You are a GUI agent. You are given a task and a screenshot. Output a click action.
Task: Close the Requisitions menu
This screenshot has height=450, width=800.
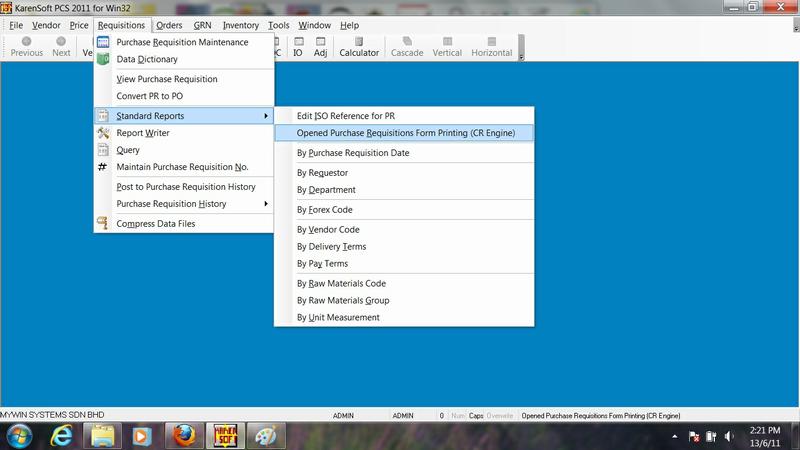click(x=121, y=25)
